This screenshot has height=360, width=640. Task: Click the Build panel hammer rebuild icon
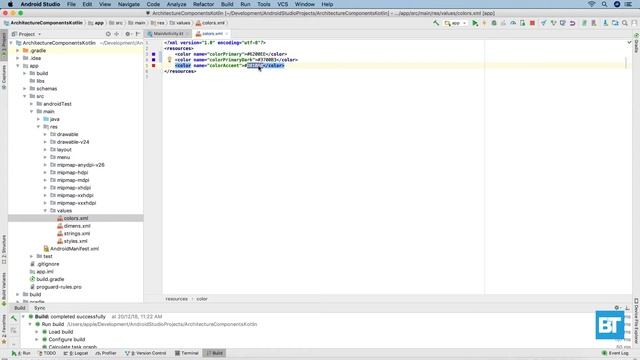pos(13,318)
